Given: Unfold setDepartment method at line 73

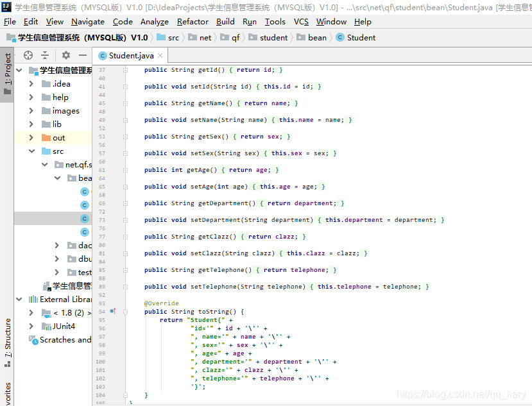Looking at the screenshot, I should click(126, 220).
